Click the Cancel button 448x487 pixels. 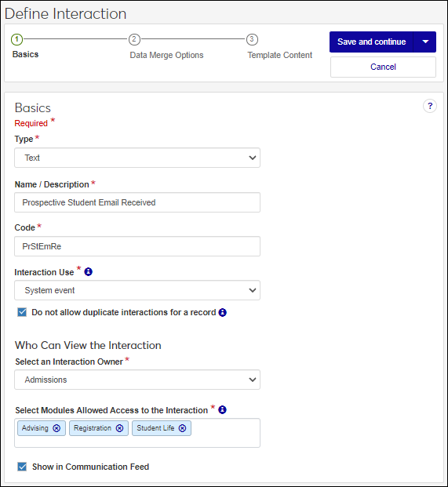(x=383, y=67)
